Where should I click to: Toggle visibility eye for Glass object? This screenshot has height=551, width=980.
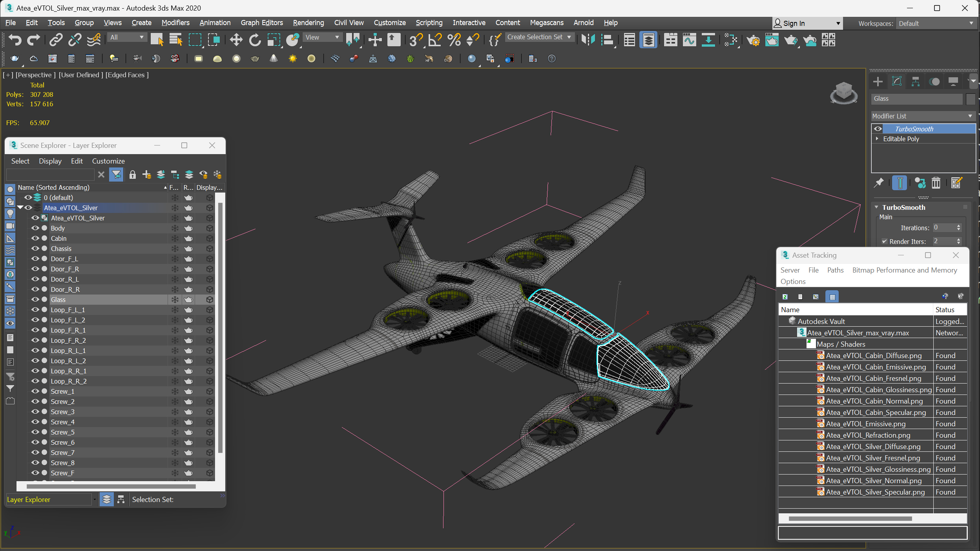pyautogui.click(x=35, y=299)
